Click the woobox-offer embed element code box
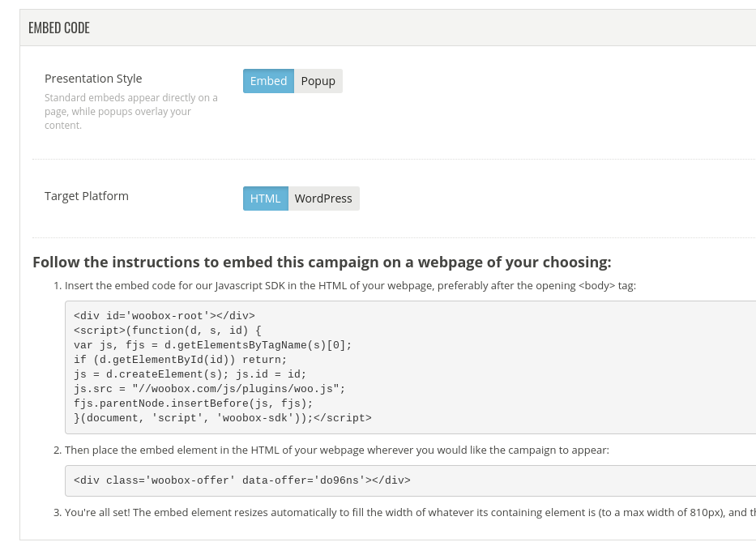Viewport: 756px width, 555px height. pos(410,480)
